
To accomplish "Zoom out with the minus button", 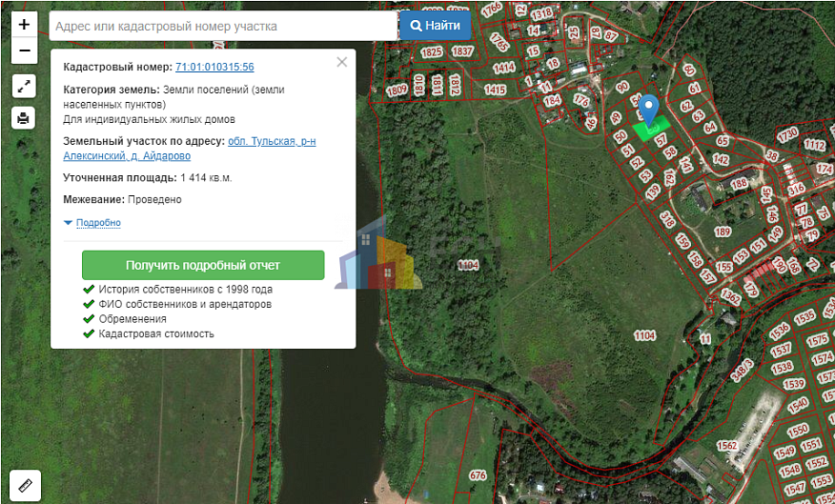I will [24, 51].
